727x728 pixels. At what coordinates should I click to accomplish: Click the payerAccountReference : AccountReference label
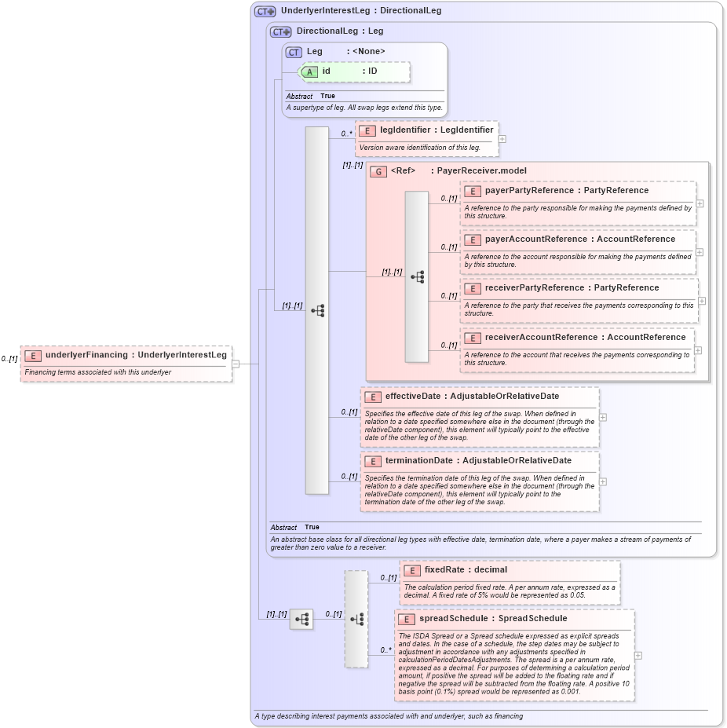pos(580,239)
